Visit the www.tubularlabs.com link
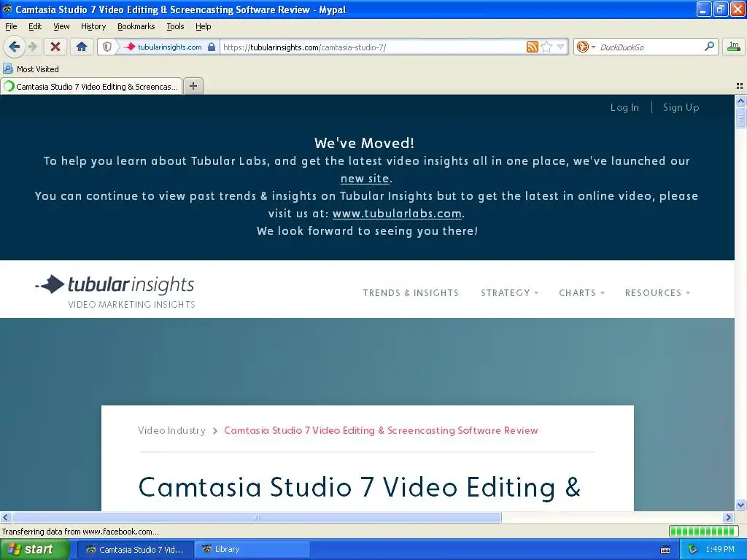 click(x=397, y=214)
